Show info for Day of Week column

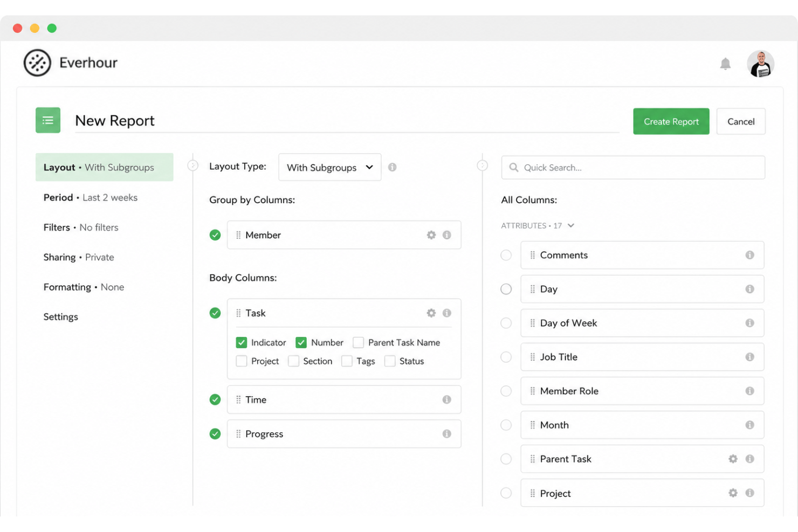tap(749, 323)
